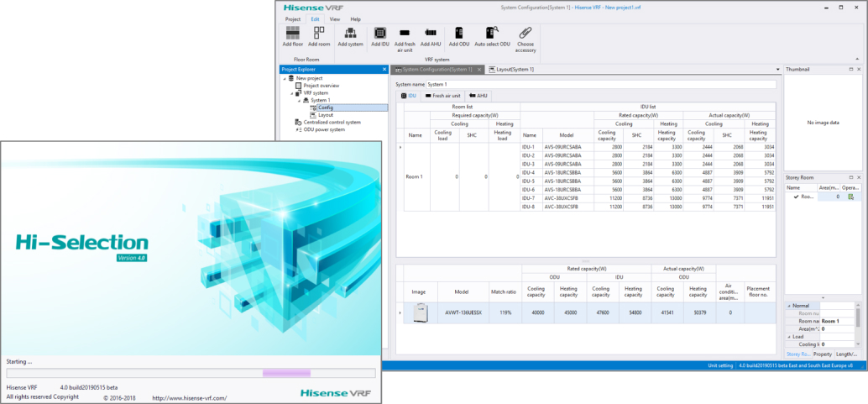Switch to the Layout[System 1] document tab
This screenshot has height=404, width=868.
click(511, 69)
